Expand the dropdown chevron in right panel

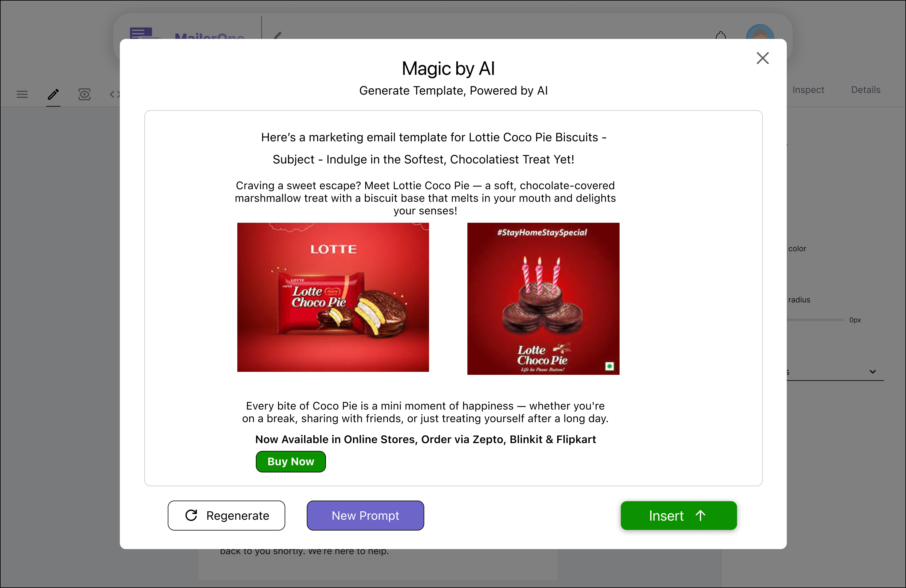(872, 372)
